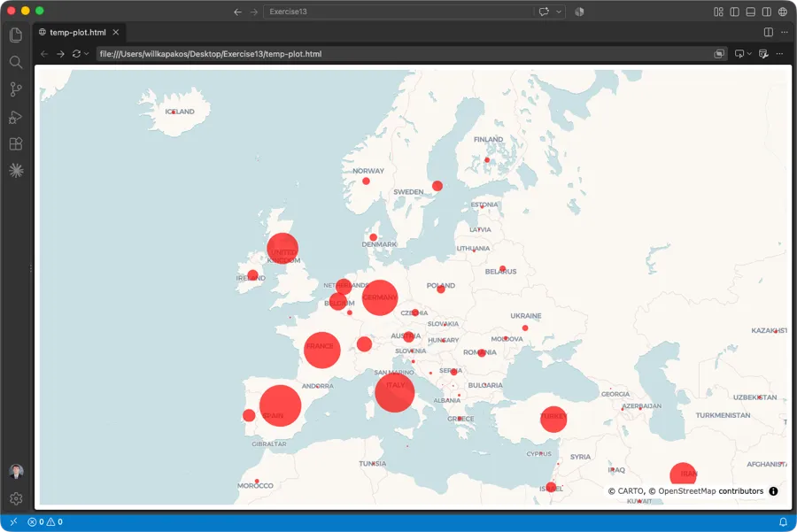This screenshot has height=532, width=797.
Task: Click the Italy bubble on map
Action: click(x=394, y=392)
